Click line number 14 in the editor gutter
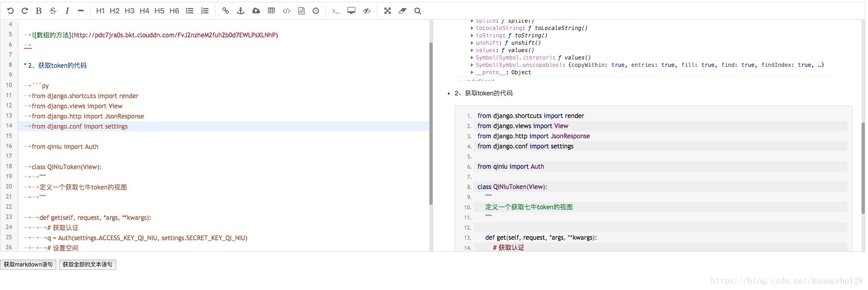868x290 pixels. 9,126
